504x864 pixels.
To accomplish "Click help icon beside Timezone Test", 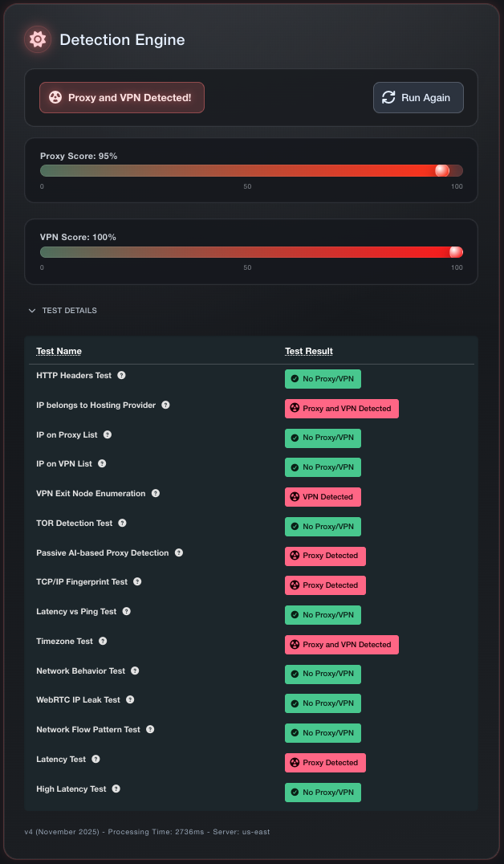I will pos(103,641).
